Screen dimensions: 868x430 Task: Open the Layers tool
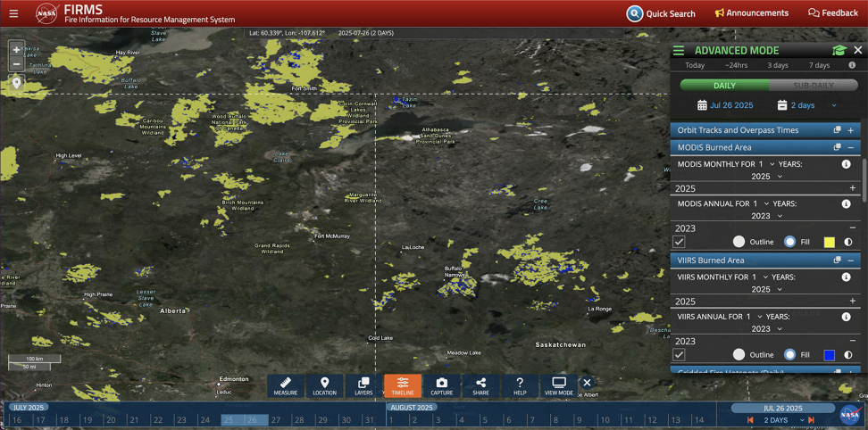coord(363,385)
